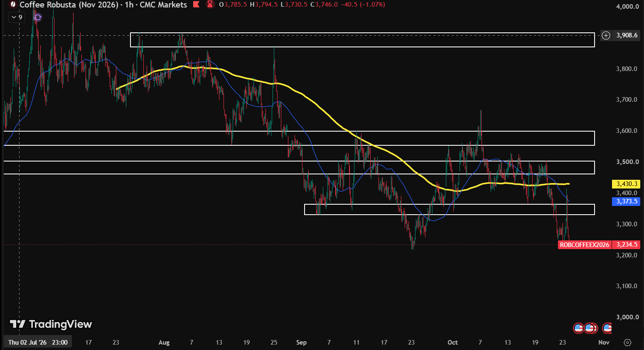This screenshot has height=350, width=644.
Task: Open symbol search via Coffee Robusta title
Action: pyautogui.click(x=69, y=5)
